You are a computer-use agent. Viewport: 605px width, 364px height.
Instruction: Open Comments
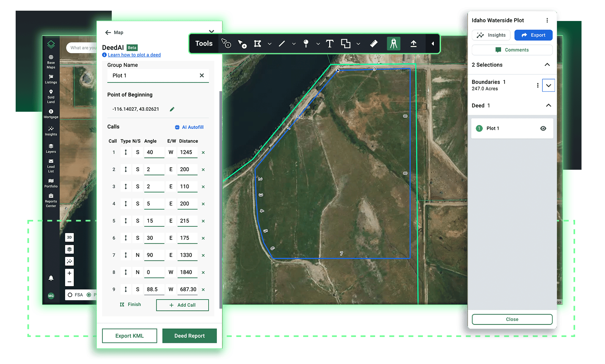click(x=512, y=50)
